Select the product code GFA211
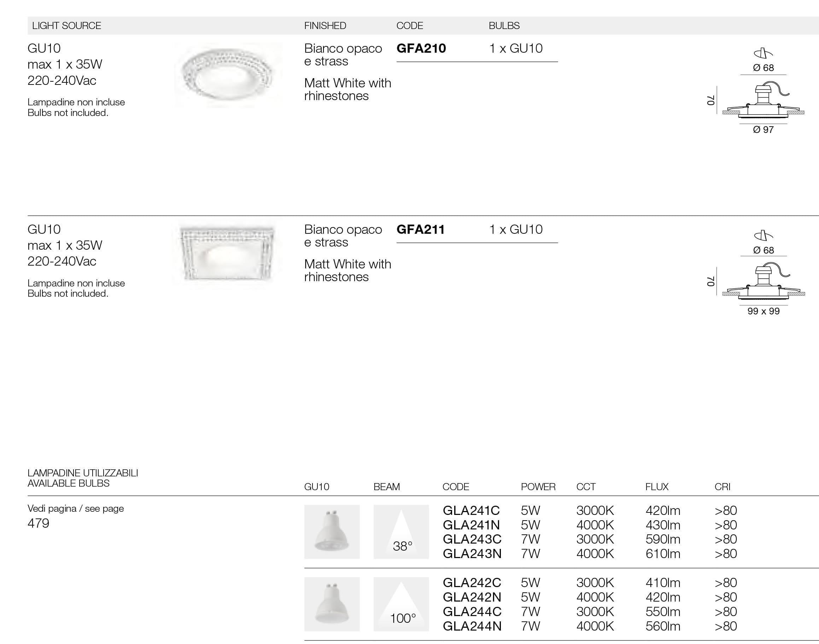 coord(421,229)
